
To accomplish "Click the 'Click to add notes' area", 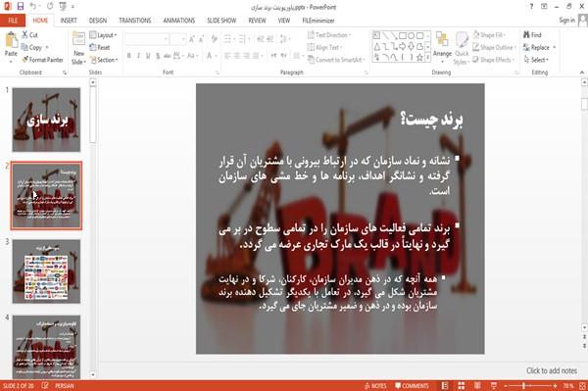I will [x=551, y=370].
